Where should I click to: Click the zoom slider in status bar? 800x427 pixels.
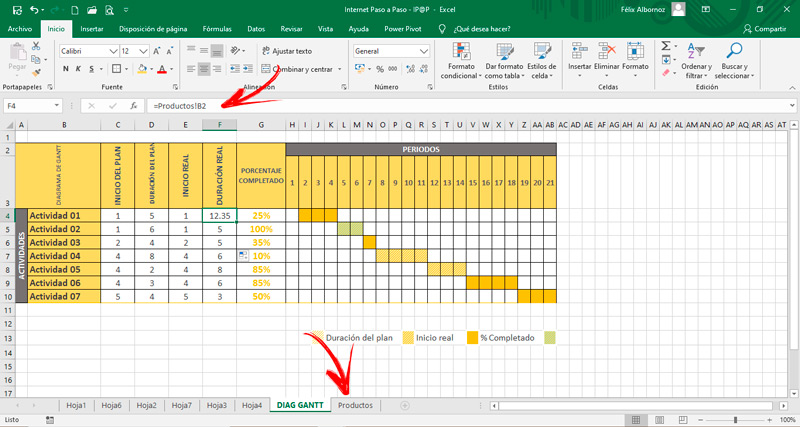point(735,420)
